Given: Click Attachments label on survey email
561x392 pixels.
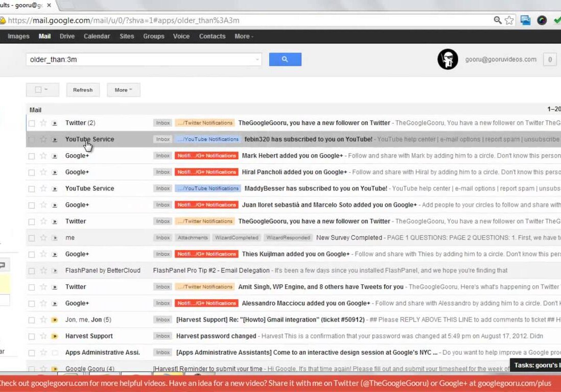Looking at the screenshot, I should (193, 238).
